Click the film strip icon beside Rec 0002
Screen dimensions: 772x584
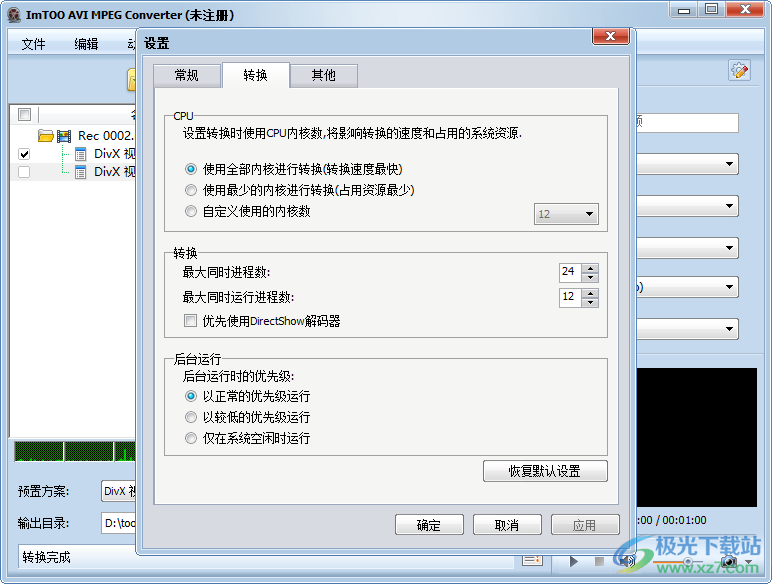click(x=64, y=135)
